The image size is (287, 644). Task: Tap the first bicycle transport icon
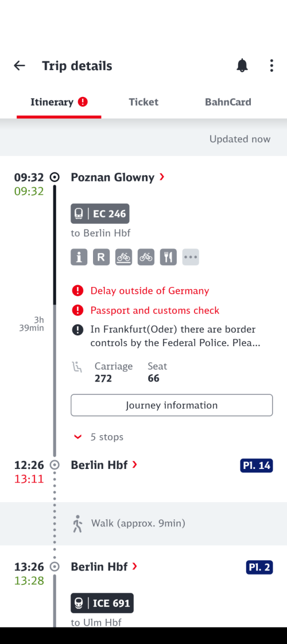[123, 257]
